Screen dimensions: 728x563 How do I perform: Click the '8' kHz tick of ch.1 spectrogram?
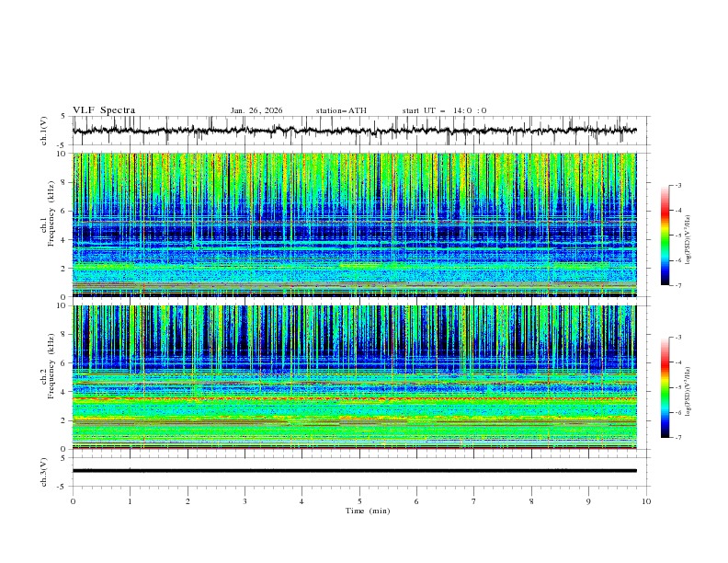tap(65, 182)
